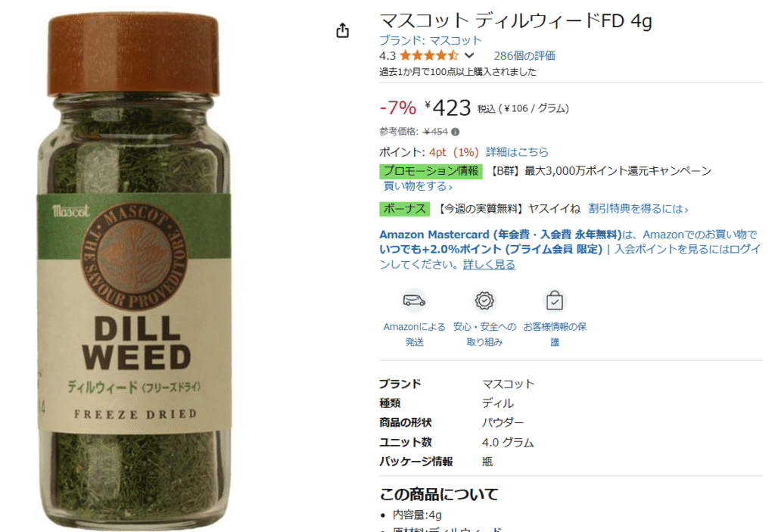This screenshot has width=775, height=532.
Task: Open the ブランド: マスコット brand link
Action: 430,40
